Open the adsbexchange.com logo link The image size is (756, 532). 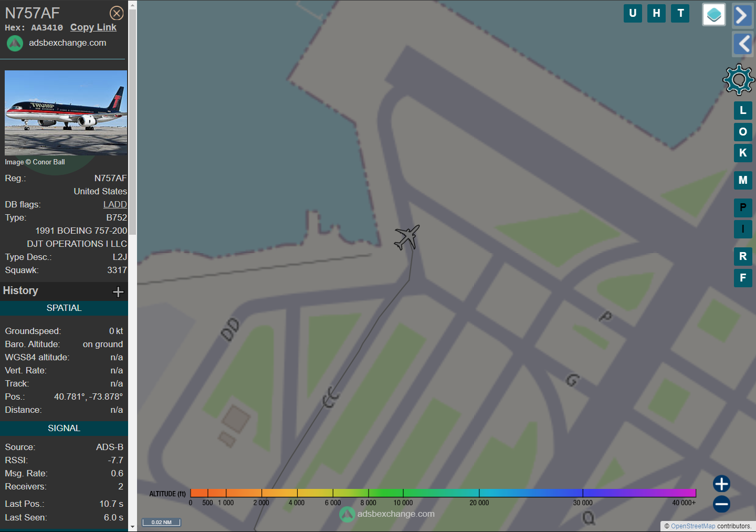tap(57, 43)
